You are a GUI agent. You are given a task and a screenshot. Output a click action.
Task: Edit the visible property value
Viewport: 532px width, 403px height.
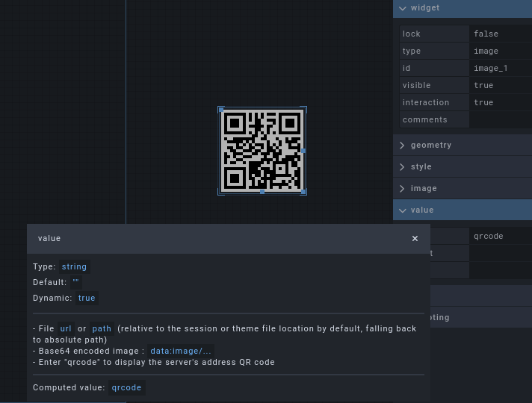(501, 85)
